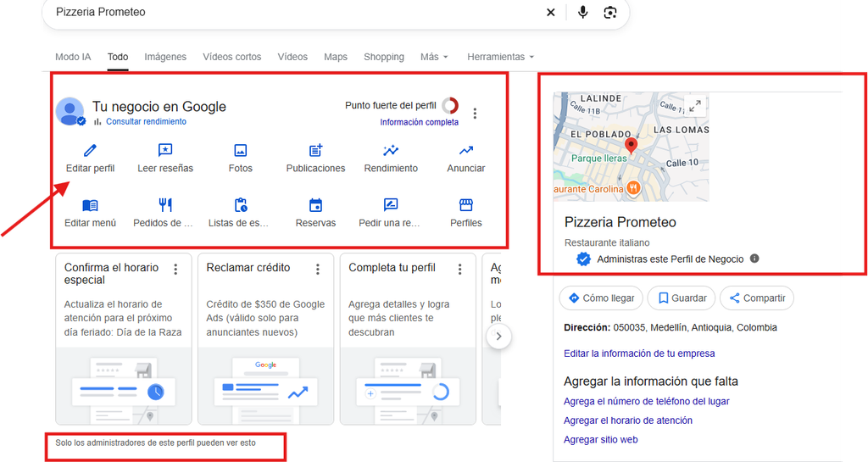Open options for Reclamar crédito card
This screenshot has width=868, height=462.
click(318, 269)
